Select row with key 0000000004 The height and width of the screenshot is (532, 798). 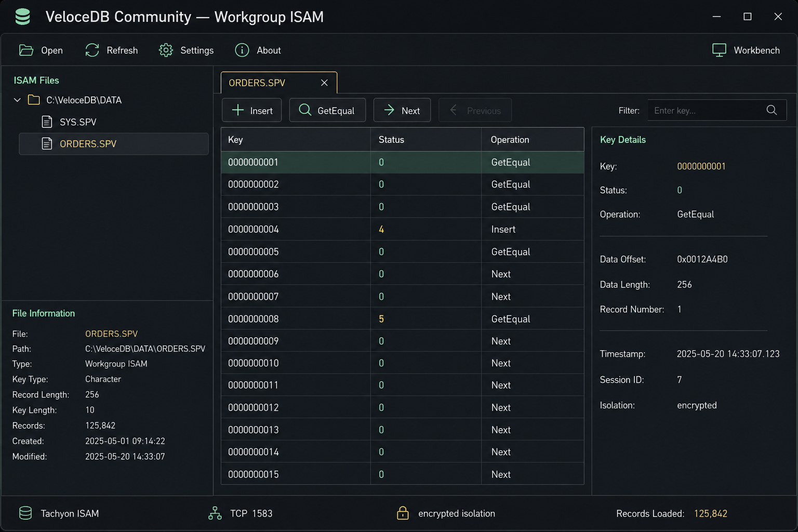(403, 229)
